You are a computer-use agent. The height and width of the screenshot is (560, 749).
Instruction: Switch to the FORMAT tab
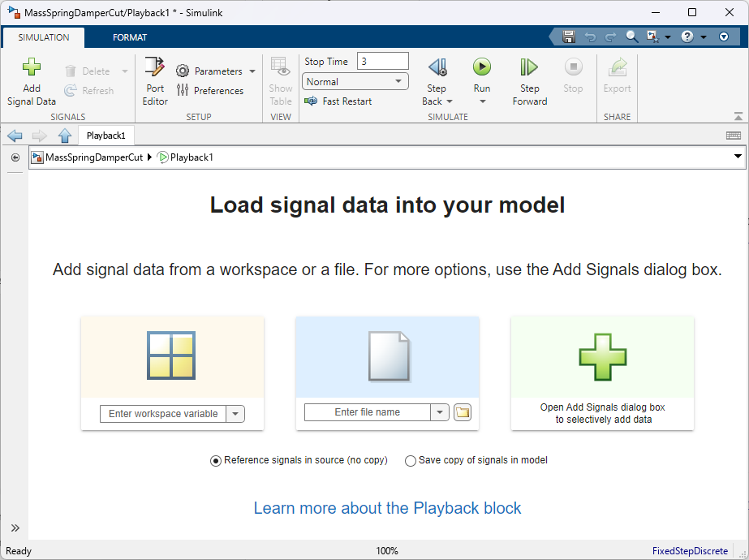pos(130,37)
